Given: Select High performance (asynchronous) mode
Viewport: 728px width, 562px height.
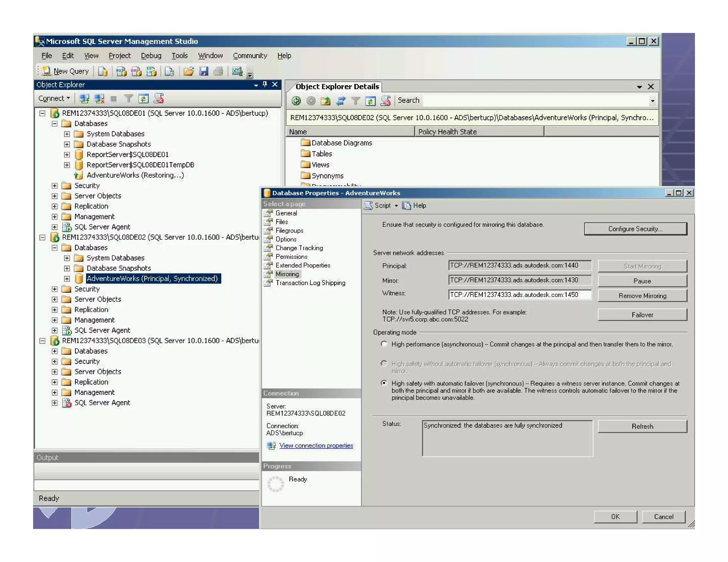Looking at the screenshot, I should tap(384, 344).
